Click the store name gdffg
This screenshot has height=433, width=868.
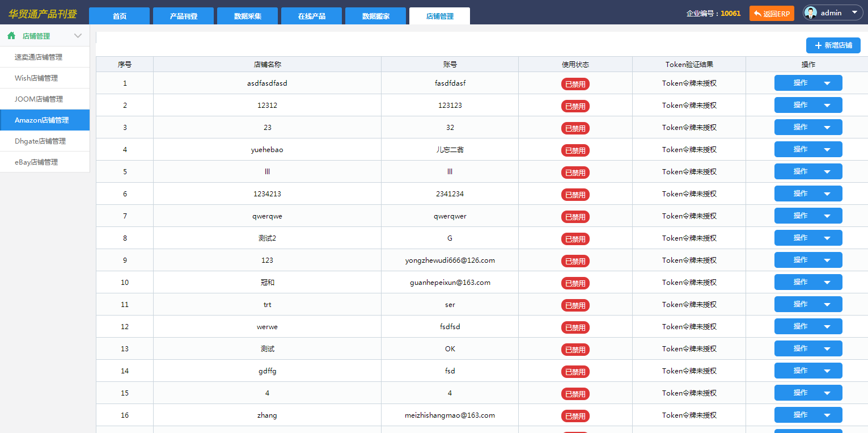click(x=267, y=371)
